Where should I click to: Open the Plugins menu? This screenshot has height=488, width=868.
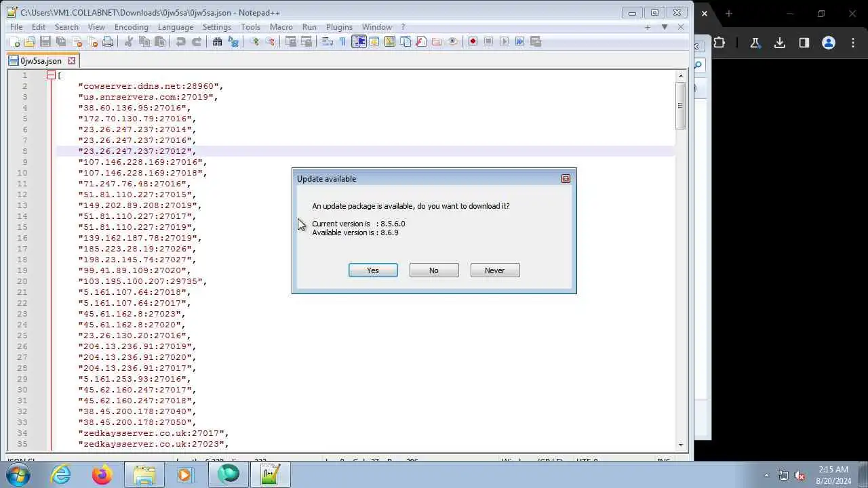tap(339, 27)
